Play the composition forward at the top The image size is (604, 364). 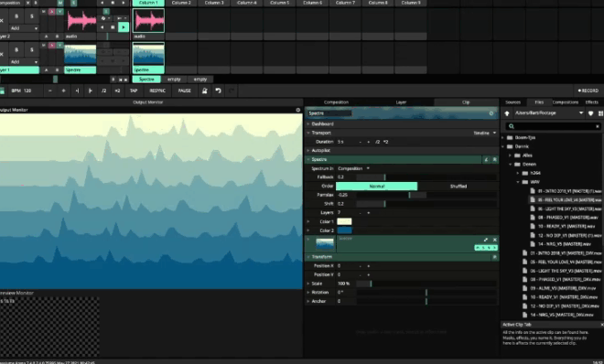(x=124, y=3)
